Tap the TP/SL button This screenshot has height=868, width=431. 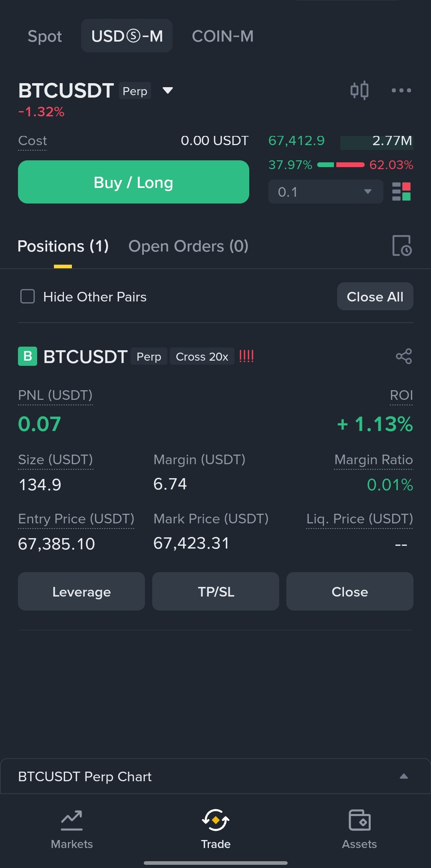point(216,591)
